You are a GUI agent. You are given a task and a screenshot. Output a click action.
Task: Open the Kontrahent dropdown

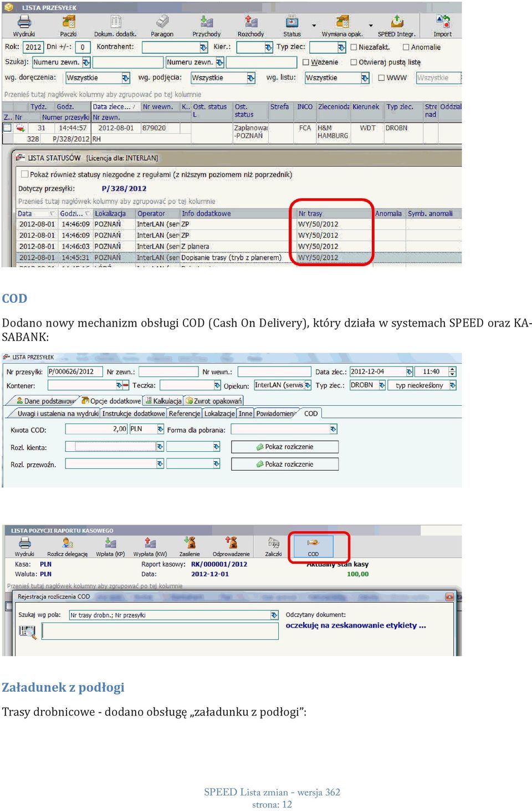203,48
